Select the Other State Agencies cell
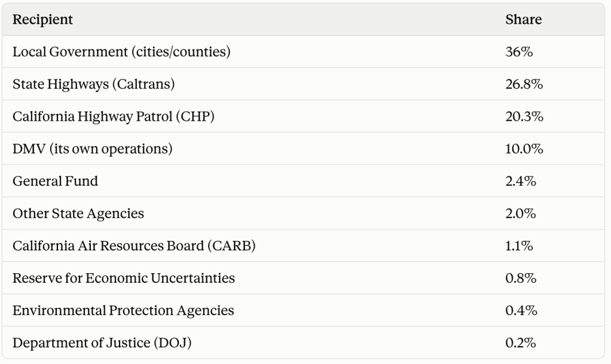 78,213
